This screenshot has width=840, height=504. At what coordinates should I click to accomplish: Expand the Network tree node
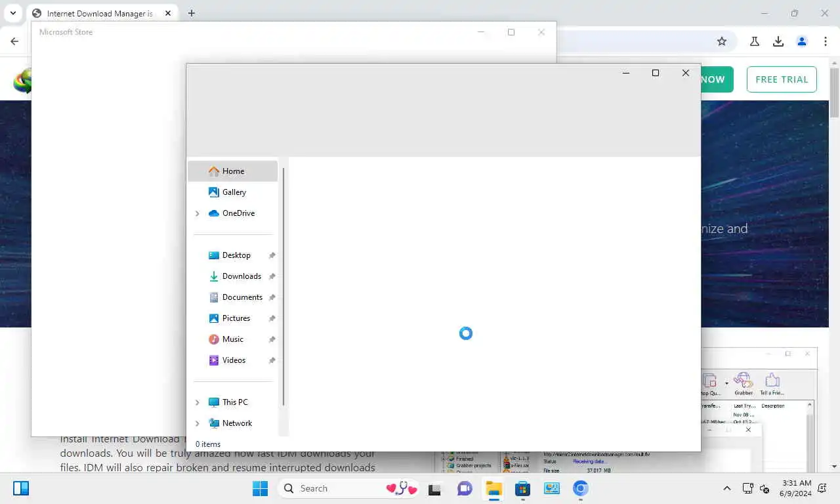pyautogui.click(x=198, y=423)
